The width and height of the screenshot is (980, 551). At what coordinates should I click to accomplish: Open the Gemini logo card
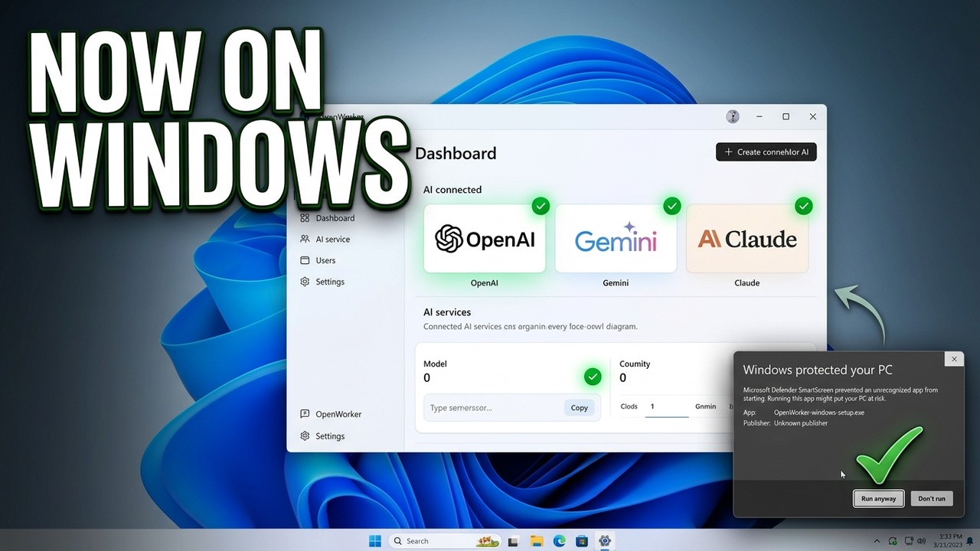[x=616, y=238]
